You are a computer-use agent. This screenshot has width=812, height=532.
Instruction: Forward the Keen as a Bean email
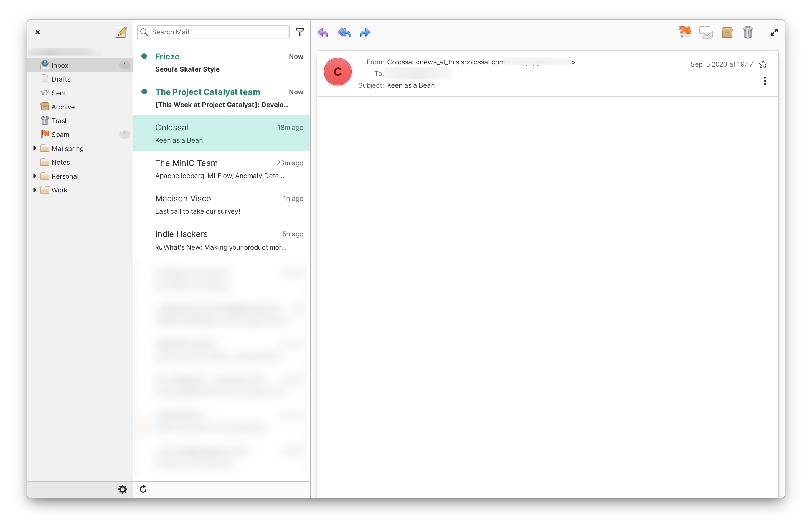click(x=365, y=33)
